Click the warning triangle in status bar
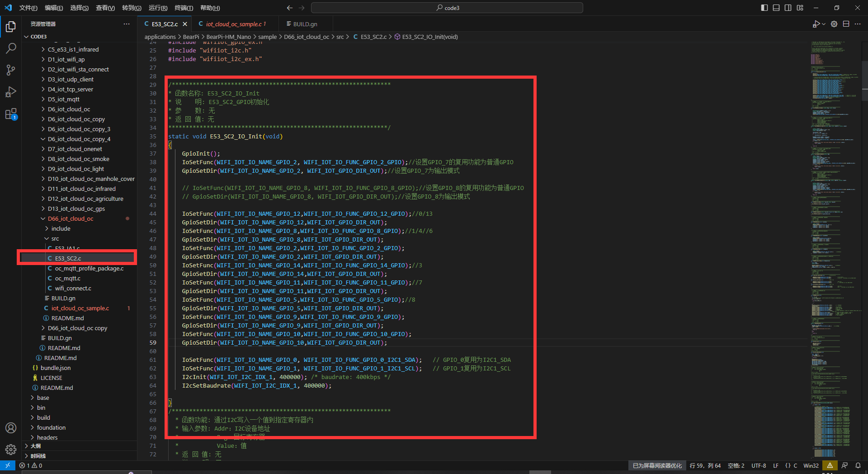 point(830,465)
